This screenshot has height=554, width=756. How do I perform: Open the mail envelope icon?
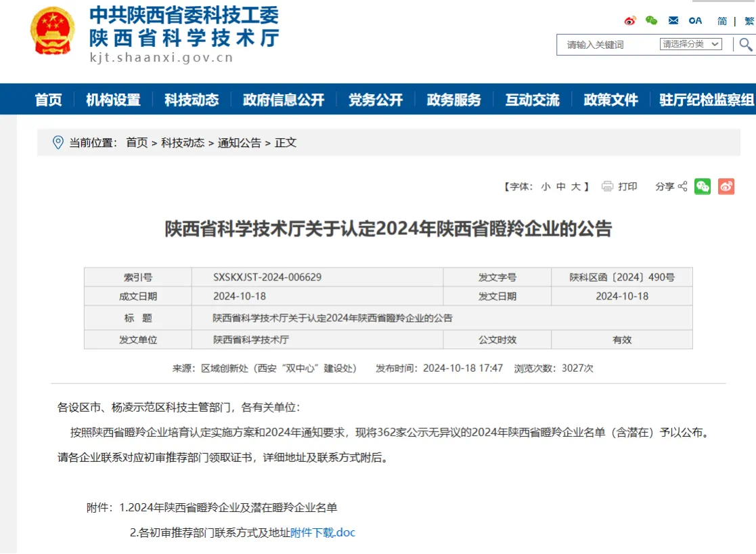point(673,21)
